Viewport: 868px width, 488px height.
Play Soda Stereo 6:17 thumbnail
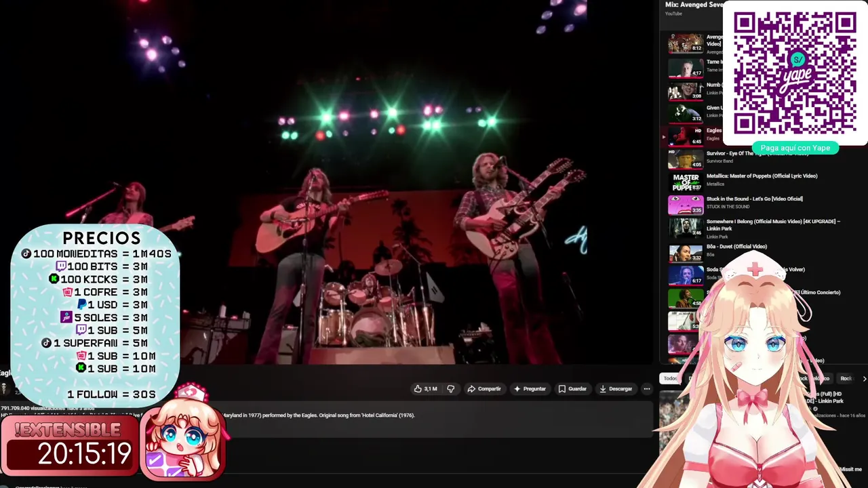[x=686, y=275]
